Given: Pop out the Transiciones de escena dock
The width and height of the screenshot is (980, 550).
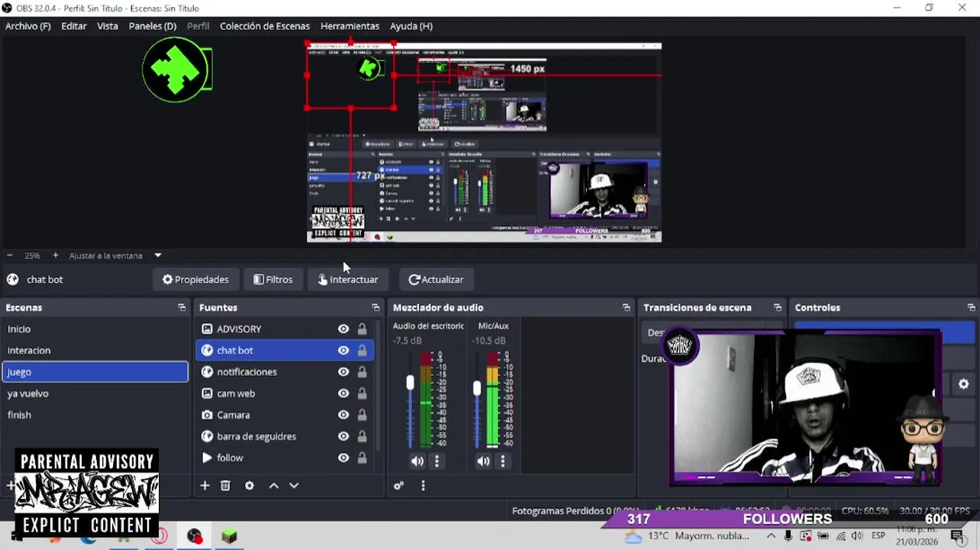Looking at the screenshot, I should 777,307.
